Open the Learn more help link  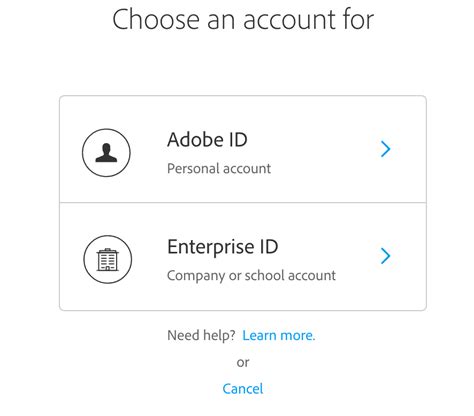[278, 335]
